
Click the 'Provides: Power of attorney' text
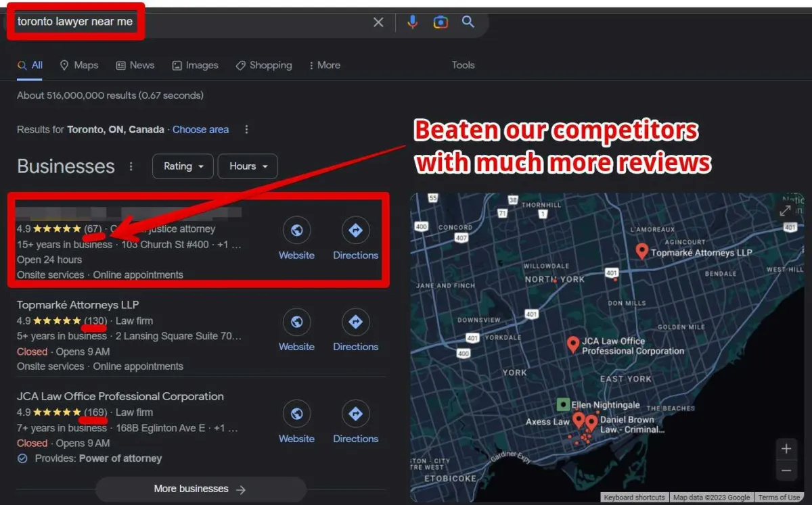coord(99,458)
